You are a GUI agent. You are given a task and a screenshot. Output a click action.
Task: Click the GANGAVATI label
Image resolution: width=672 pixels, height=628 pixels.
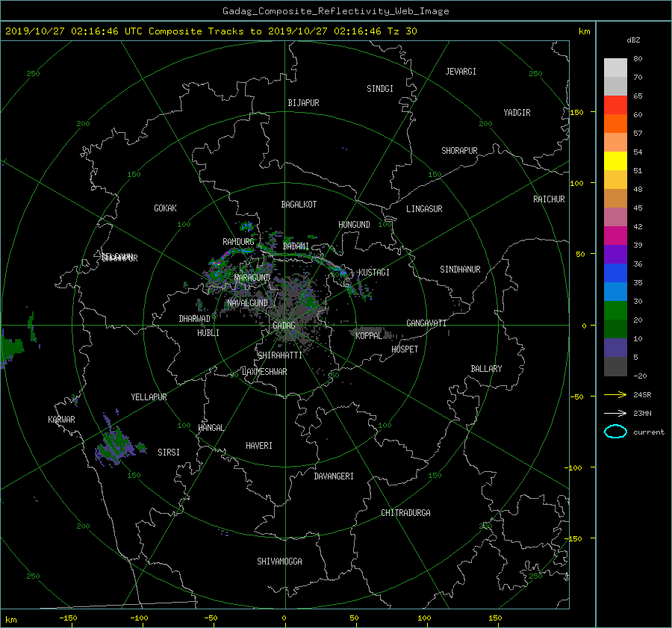click(x=426, y=323)
